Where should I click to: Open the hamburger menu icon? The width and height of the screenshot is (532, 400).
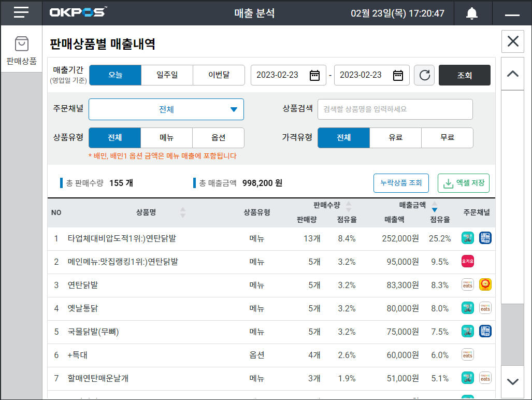coord(21,12)
